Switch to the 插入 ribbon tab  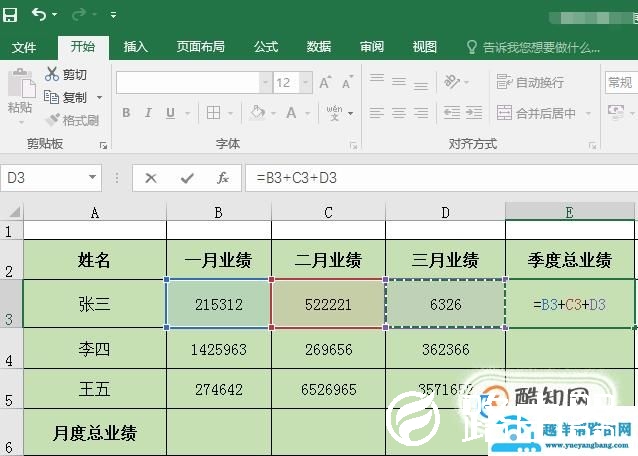pos(135,47)
